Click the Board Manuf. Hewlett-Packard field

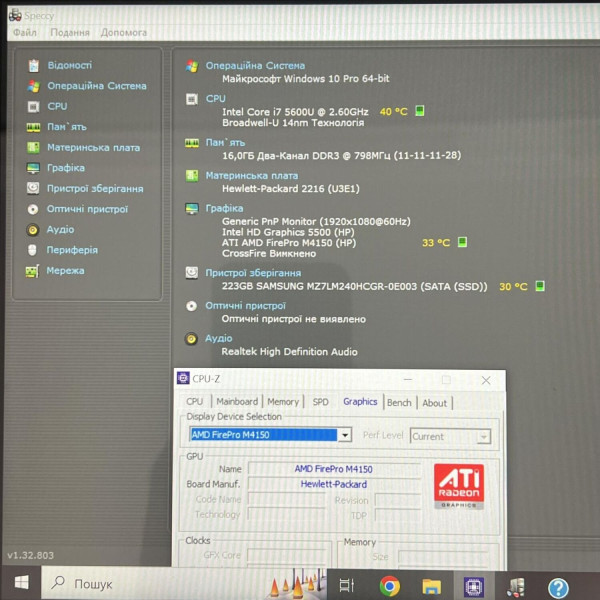click(x=334, y=484)
